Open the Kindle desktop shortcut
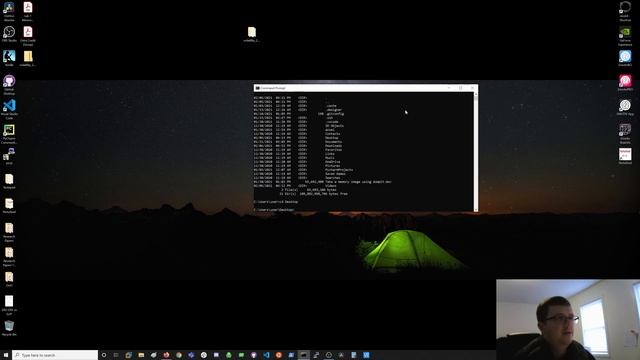Image resolution: width=640 pixels, height=360 pixels. (x=9, y=58)
